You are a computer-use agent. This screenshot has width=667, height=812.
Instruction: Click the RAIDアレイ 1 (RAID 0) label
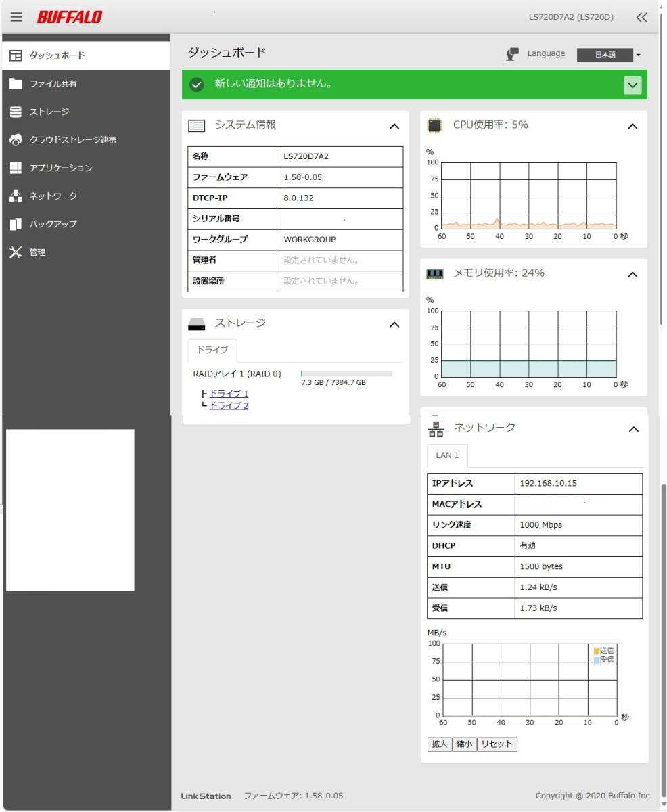[237, 374]
